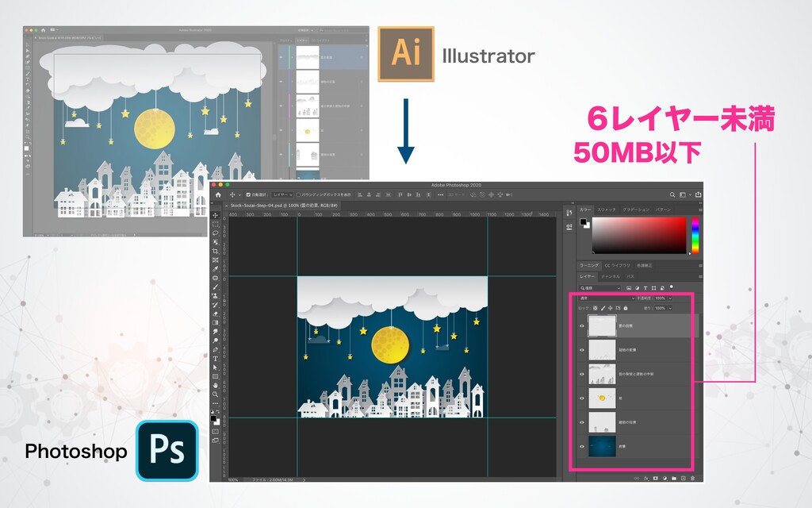Open the blend mode dropdown 通常
812x508 pixels.
click(607, 298)
